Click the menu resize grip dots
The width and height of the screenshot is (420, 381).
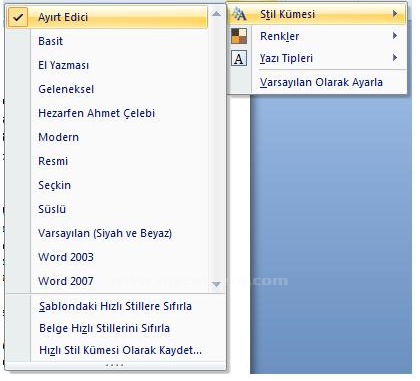[115, 366]
